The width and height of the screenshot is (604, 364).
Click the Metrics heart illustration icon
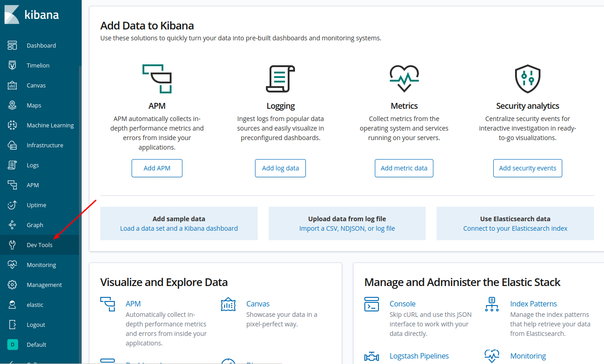[x=404, y=79]
